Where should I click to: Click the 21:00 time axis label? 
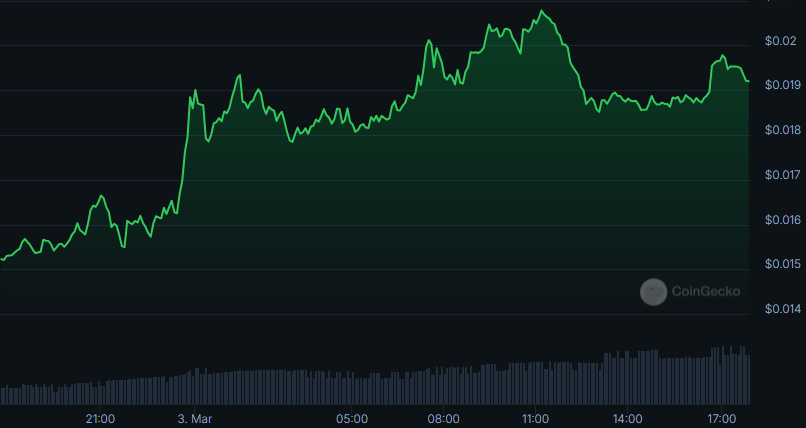(x=100, y=418)
